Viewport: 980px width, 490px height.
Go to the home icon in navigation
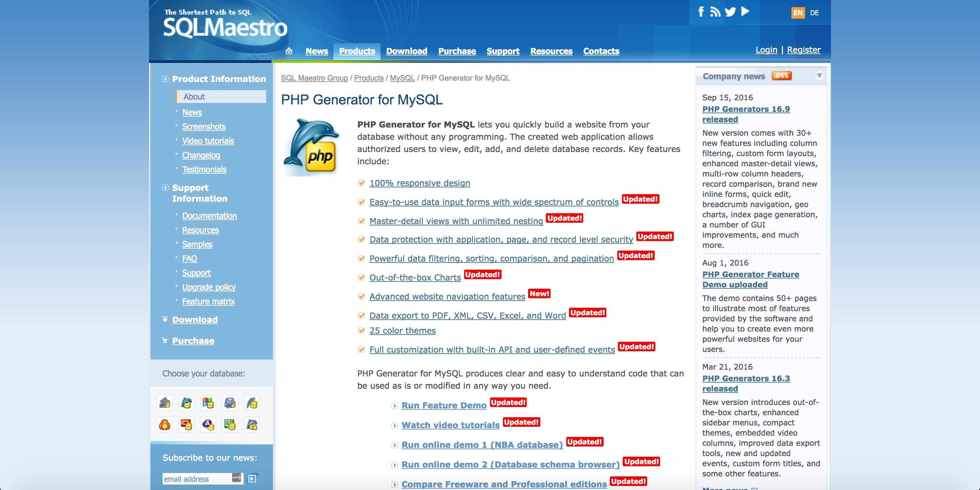pyautogui.click(x=289, y=51)
